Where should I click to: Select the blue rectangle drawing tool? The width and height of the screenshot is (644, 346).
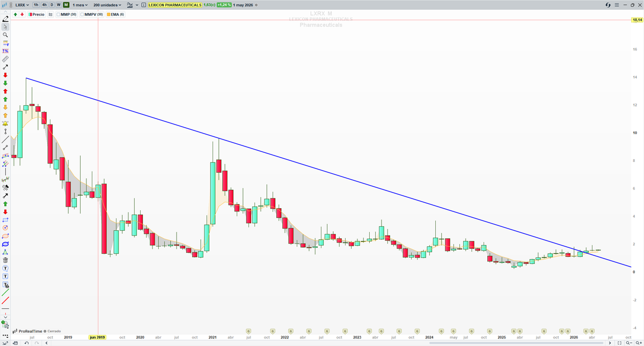(5, 220)
